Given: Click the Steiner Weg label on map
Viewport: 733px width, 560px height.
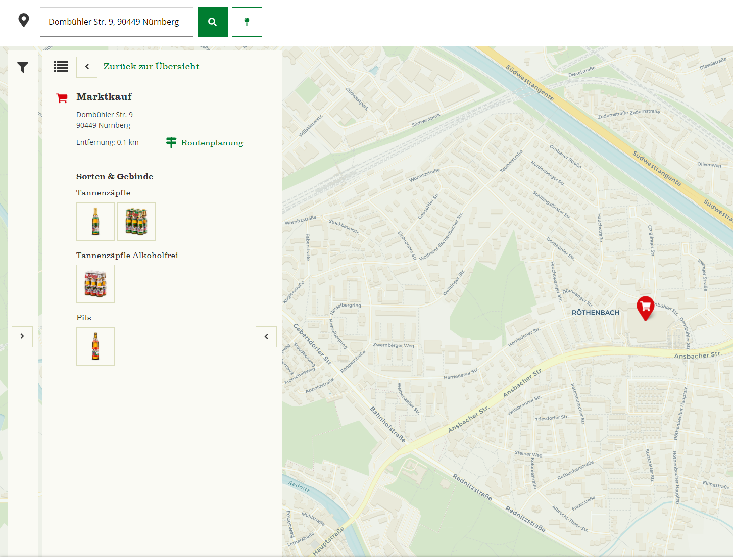Looking at the screenshot, I should tap(528, 454).
